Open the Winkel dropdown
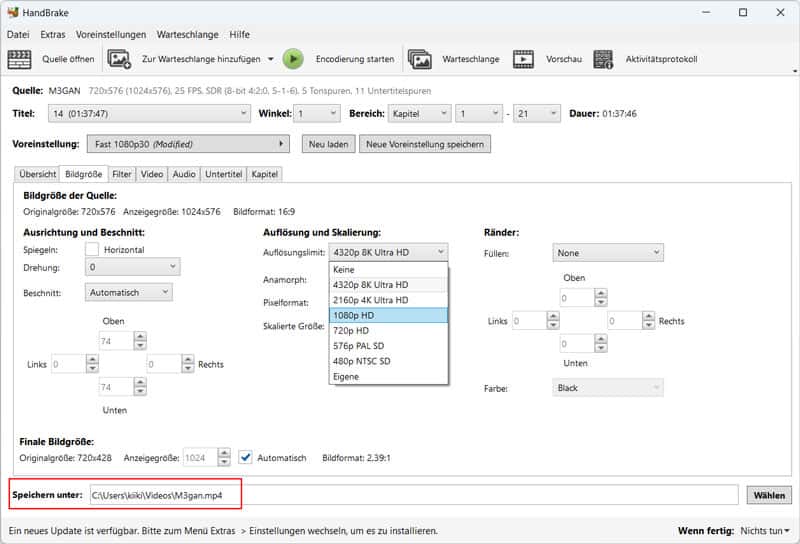This screenshot has width=800, height=544. (317, 113)
